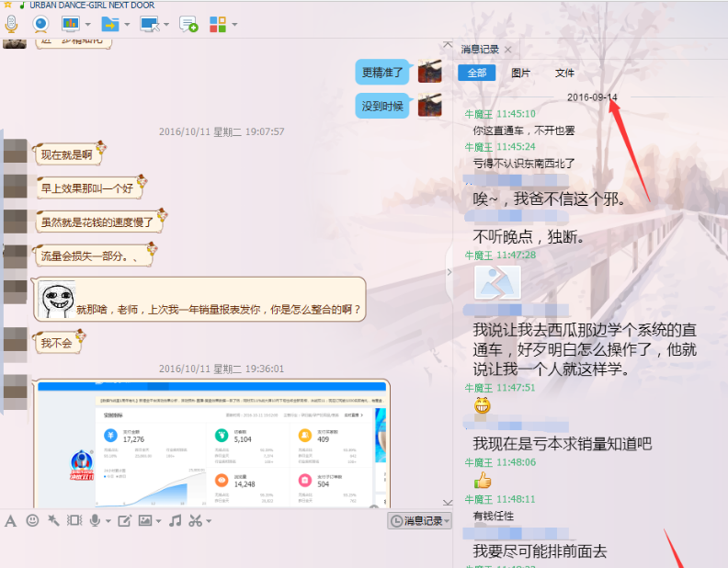Click the 2016-09-14 date header

(x=592, y=97)
